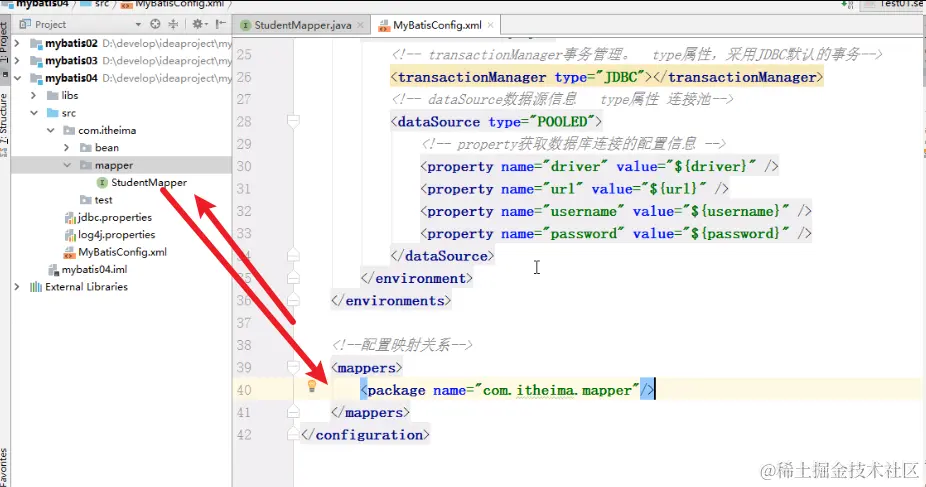Open jdbc.properties file
The height and width of the screenshot is (487, 926).
(115, 217)
